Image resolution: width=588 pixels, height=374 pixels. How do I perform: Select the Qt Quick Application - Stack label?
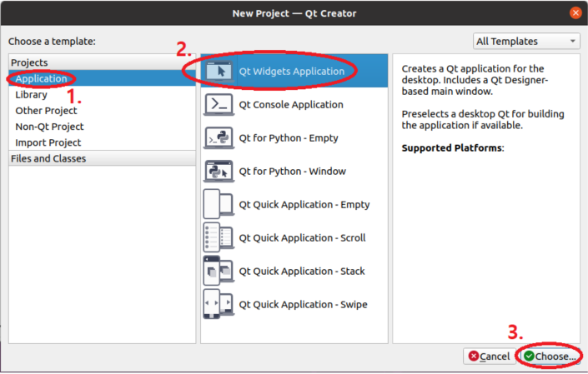[x=302, y=271]
